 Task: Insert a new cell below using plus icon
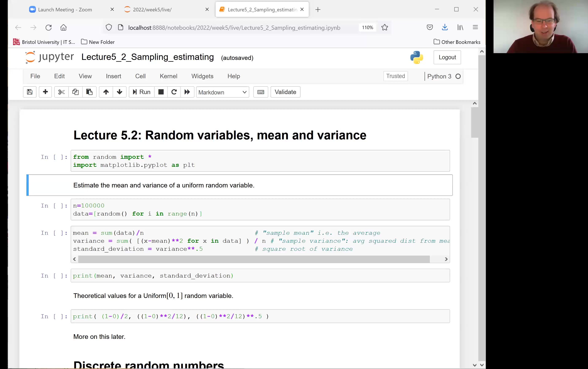[x=45, y=92]
